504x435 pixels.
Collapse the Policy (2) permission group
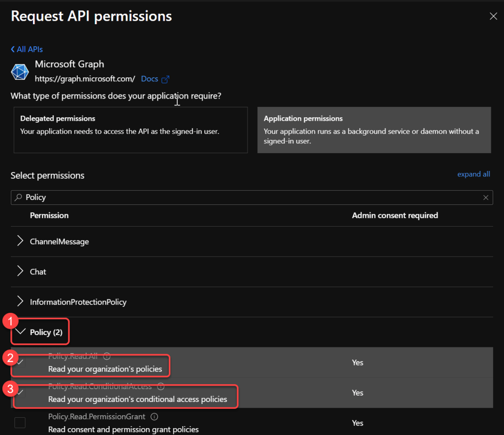pos(20,332)
